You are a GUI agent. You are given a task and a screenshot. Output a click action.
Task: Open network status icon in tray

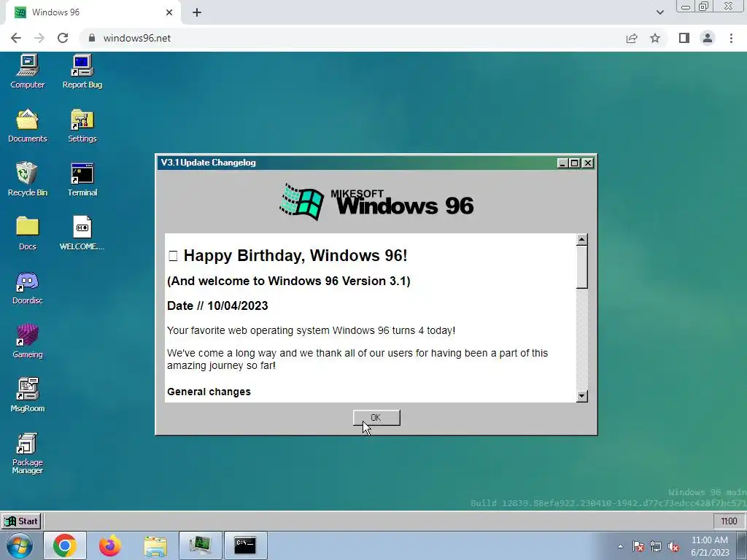(656, 547)
